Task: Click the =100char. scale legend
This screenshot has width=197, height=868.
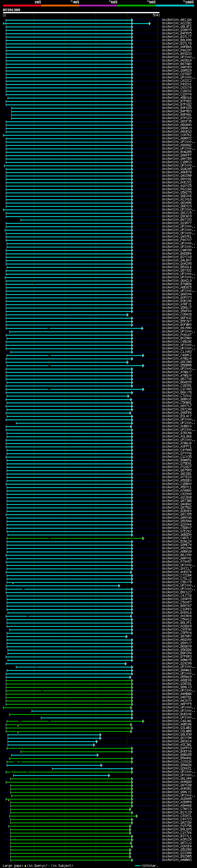Action: pyautogui.click(x=147, y=865)
